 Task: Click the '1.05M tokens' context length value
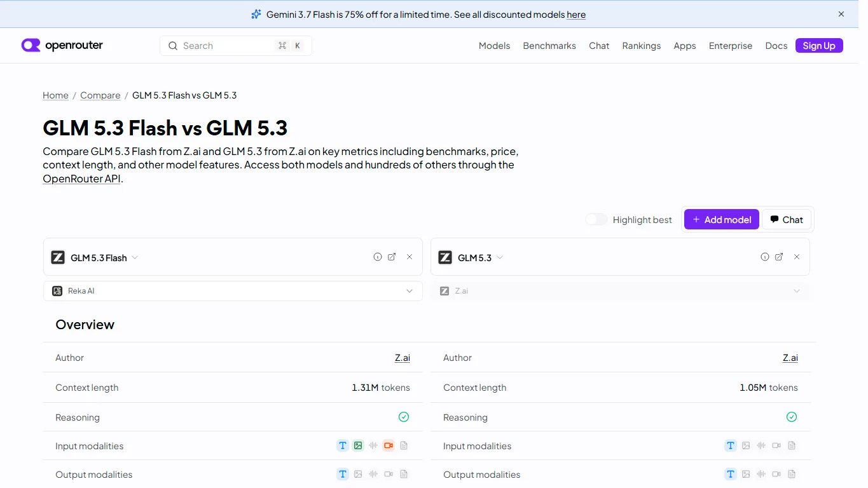click(x=769, y=388)
